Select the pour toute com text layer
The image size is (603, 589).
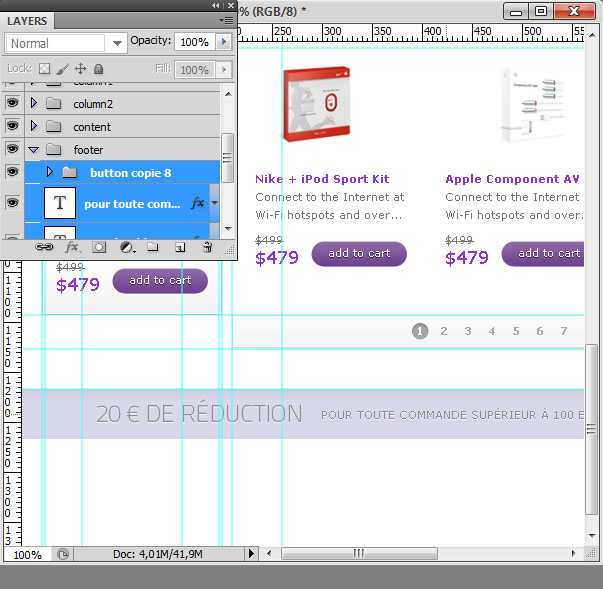122,203
